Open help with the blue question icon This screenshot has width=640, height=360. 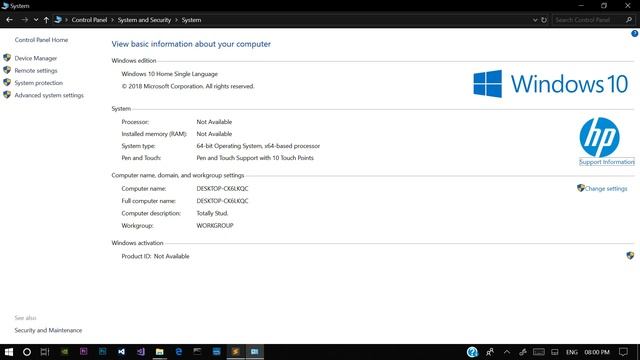(635, 33)
